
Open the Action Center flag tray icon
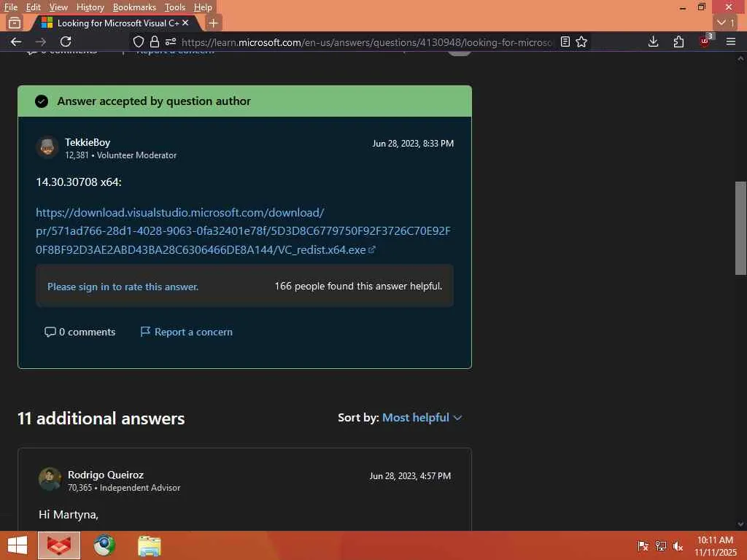[643, 545]
